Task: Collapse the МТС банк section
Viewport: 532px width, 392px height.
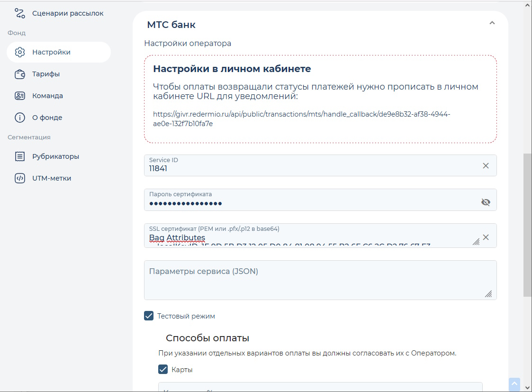Action: tap(492, 23)
